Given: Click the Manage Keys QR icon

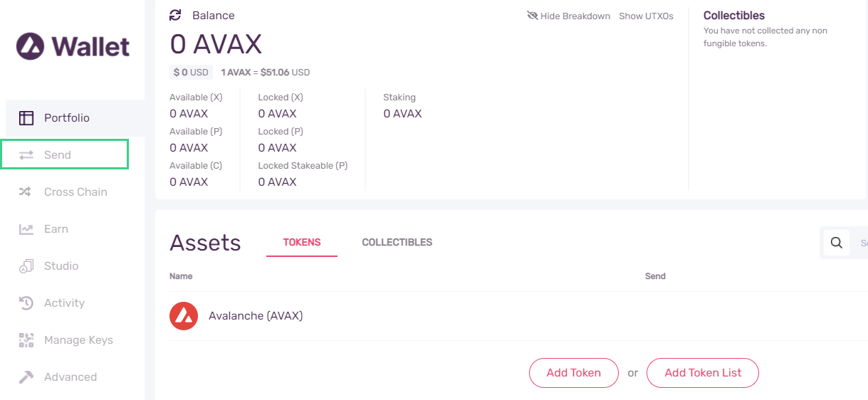Looking at the screenshot, I should (x=26, y=340).
